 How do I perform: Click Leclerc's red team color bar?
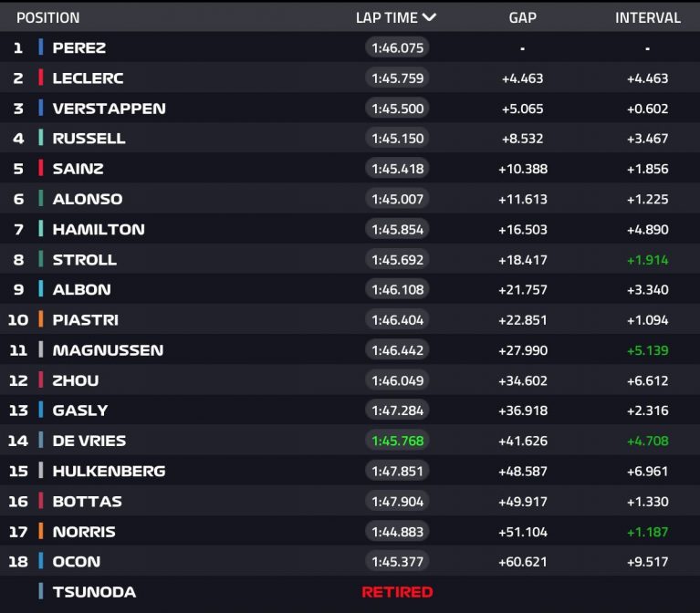(41, 78)
